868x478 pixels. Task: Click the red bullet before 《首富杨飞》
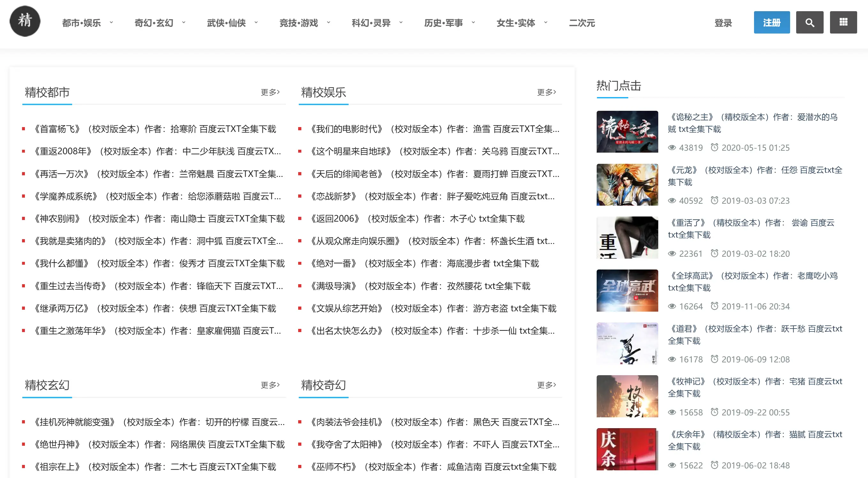pos(23,129)
